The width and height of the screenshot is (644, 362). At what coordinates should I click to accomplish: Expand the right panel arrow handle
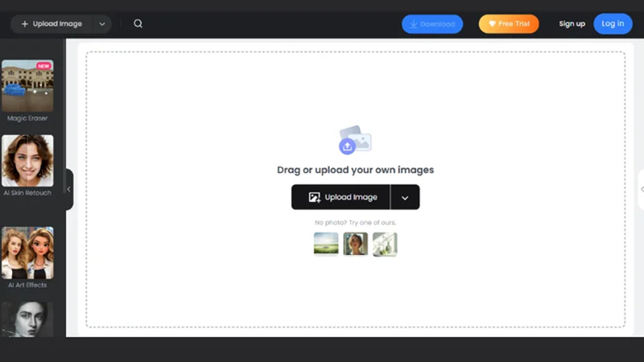click(x=641, y=189)
